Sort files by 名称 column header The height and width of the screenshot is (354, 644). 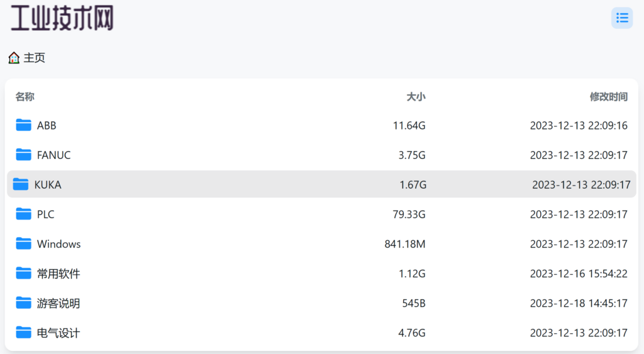(x=25, y=97)
